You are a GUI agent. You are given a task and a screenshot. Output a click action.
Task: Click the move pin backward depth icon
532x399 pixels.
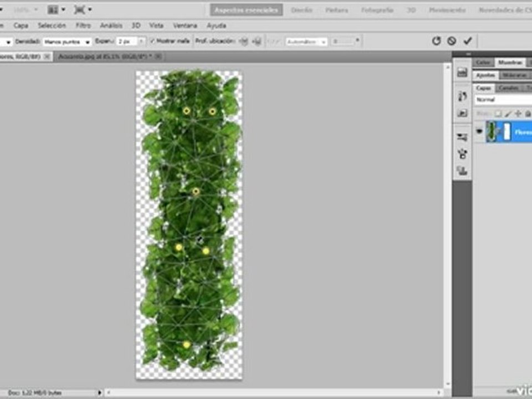(258, 42)
